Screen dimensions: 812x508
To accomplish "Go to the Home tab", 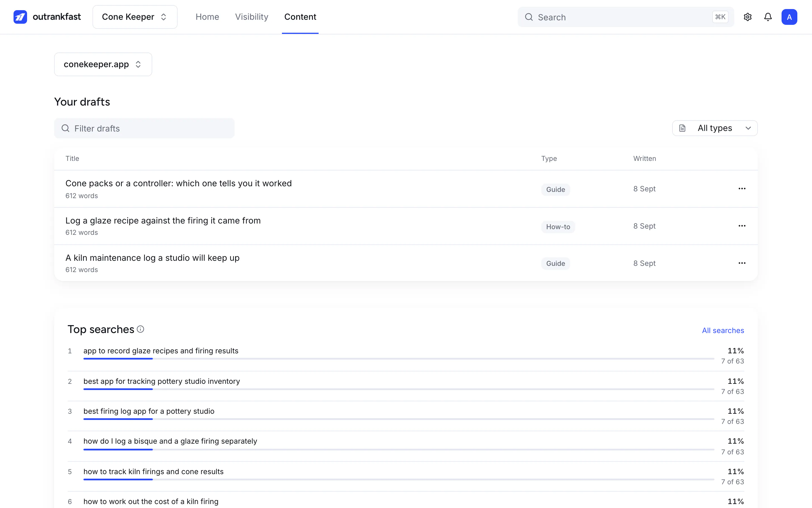I will (207, 17).
